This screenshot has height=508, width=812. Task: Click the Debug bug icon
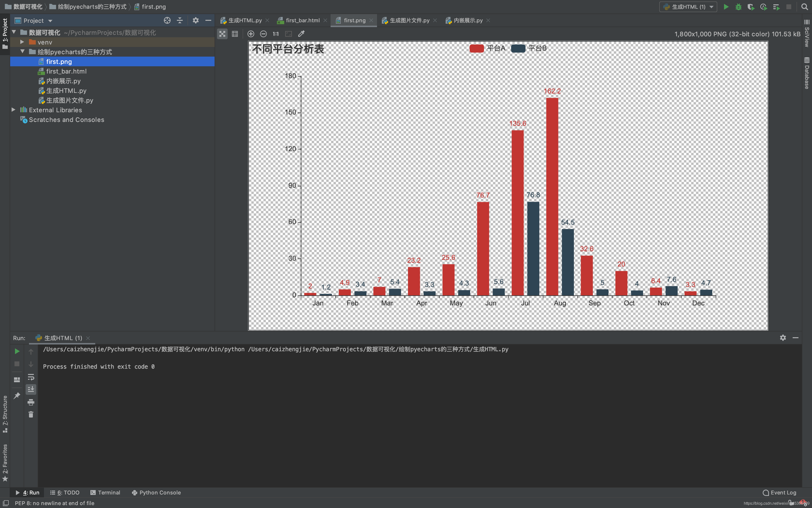[x=738, y=7]
